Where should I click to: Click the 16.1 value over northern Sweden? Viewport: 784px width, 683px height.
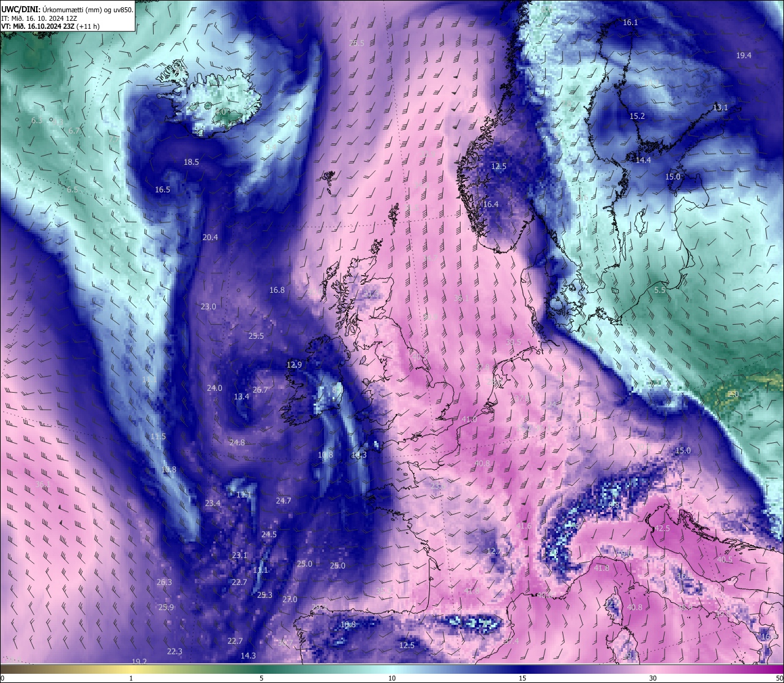(x=630, y=23)
